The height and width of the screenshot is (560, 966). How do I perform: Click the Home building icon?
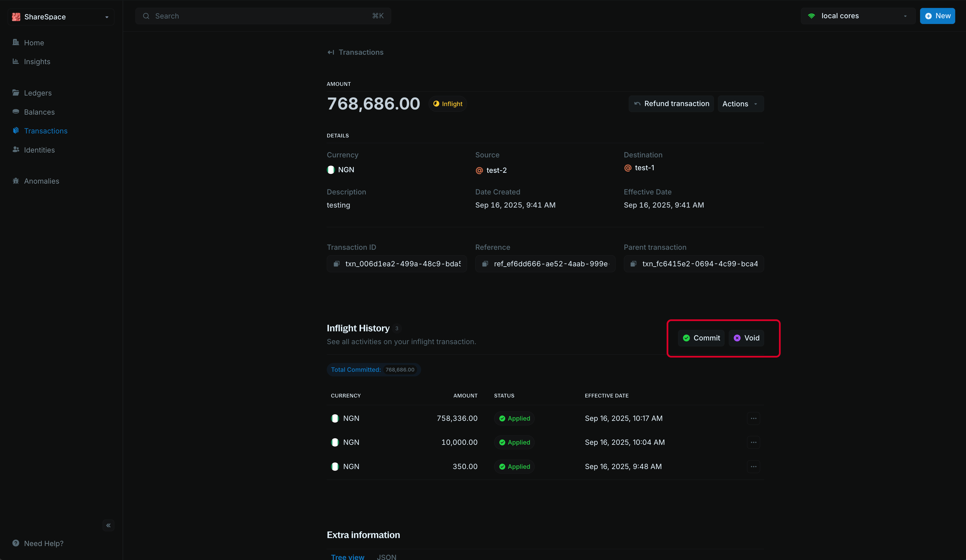(16, 42)
